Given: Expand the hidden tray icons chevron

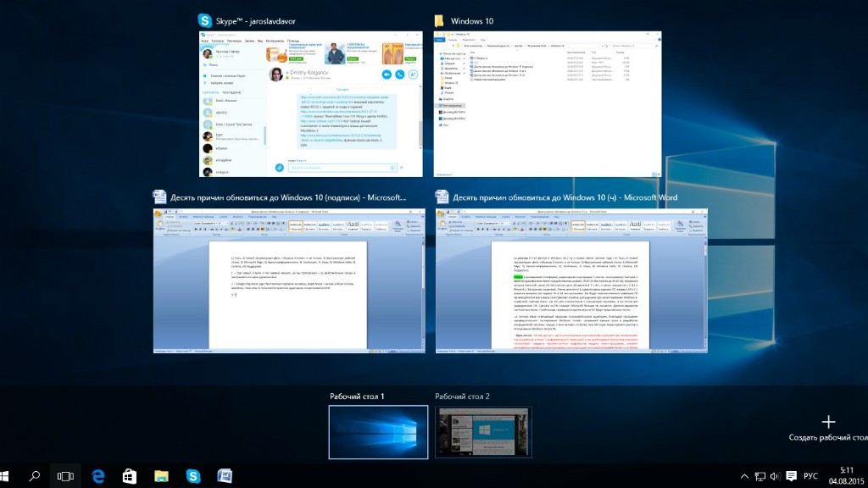Looking at the screenshot, I should pos(744,476).
